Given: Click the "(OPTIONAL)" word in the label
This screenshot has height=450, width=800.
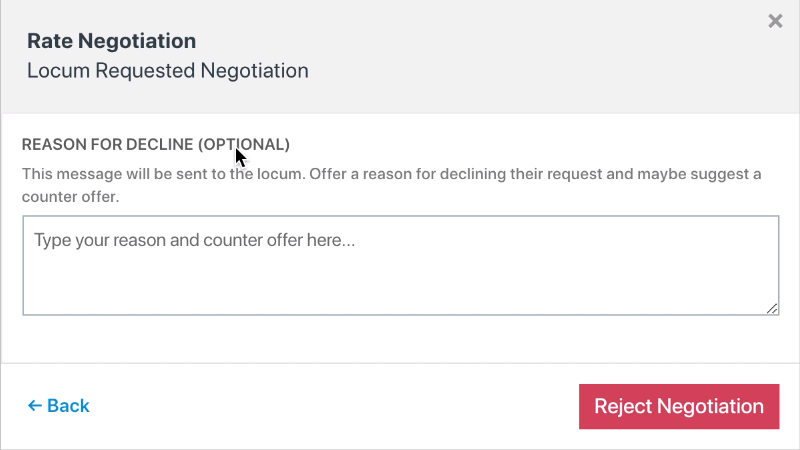Looking at the screenshot, I should pos(244,144).
